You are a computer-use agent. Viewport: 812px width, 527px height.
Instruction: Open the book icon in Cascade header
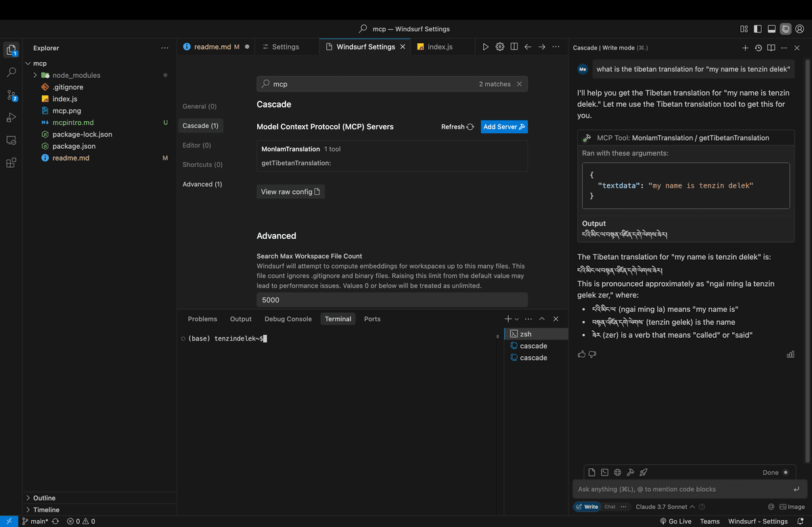click(771, 48)
